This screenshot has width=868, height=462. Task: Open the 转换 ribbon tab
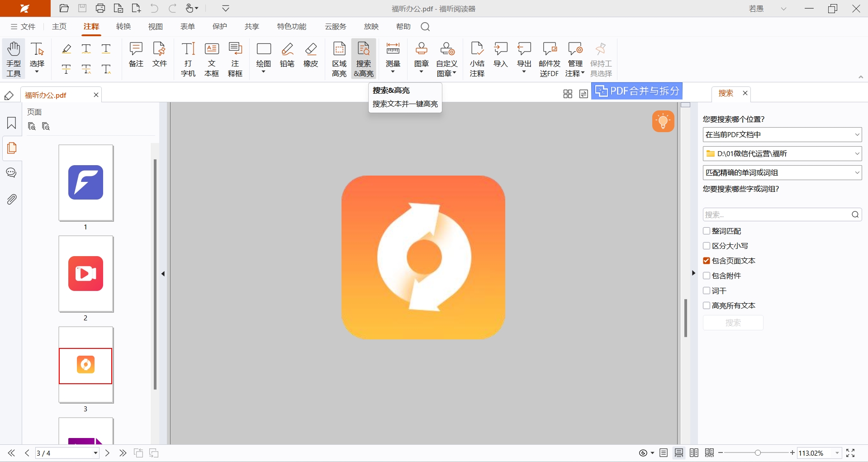point(123,27)
